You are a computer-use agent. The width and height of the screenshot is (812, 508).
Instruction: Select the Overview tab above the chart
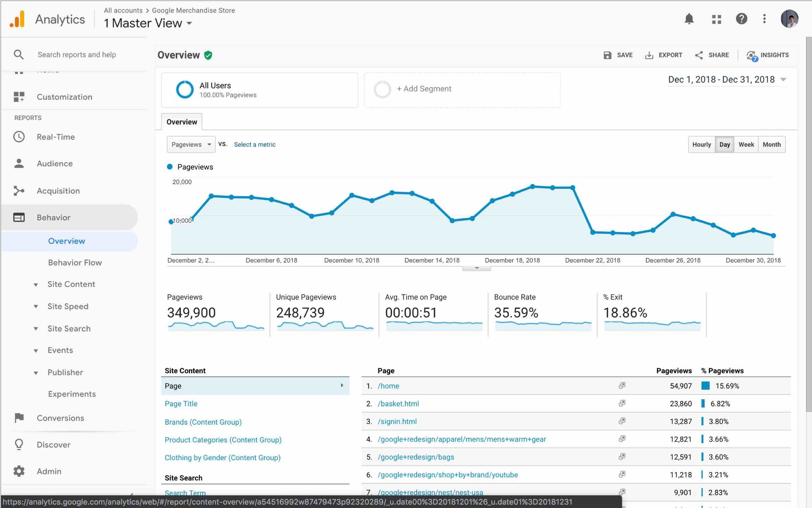click(182, 122)
